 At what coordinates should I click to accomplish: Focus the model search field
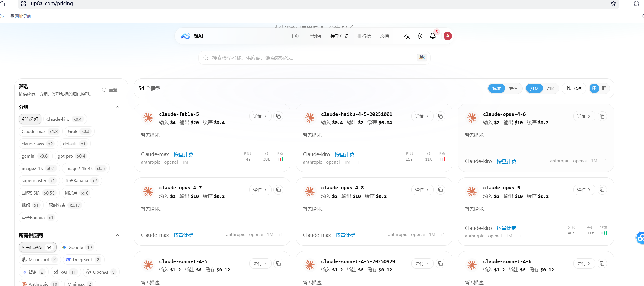[x=314, y=58]
